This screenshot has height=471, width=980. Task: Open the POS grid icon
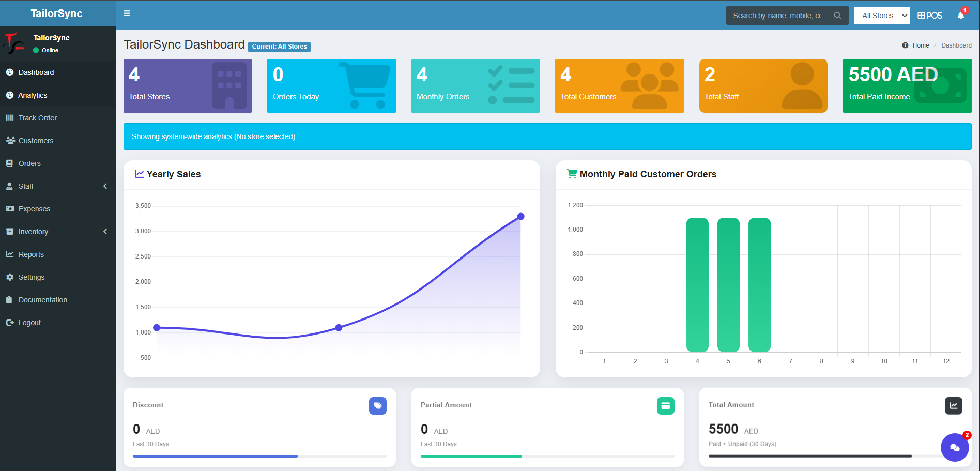922,16
